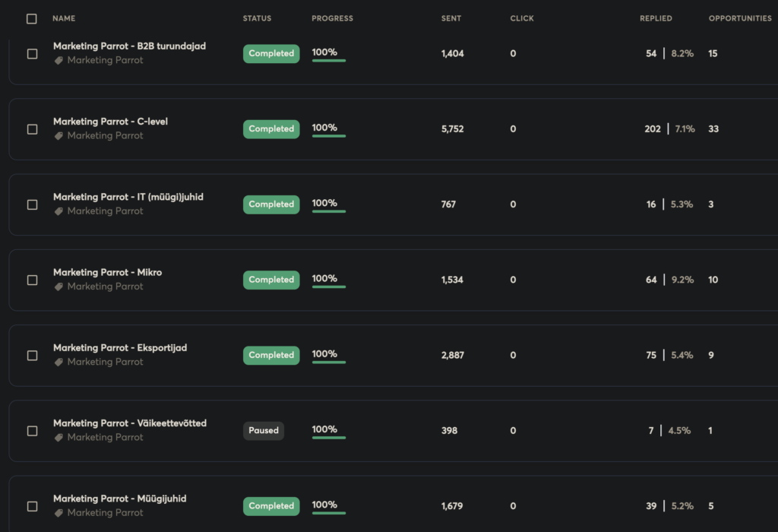Click the tag icon under B2B turundajad

pos(59,61)
